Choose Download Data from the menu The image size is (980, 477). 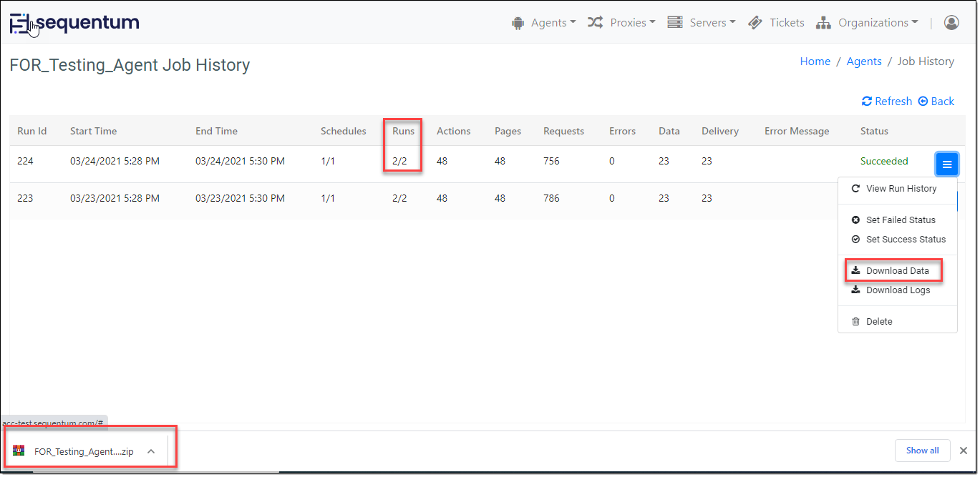897,271
